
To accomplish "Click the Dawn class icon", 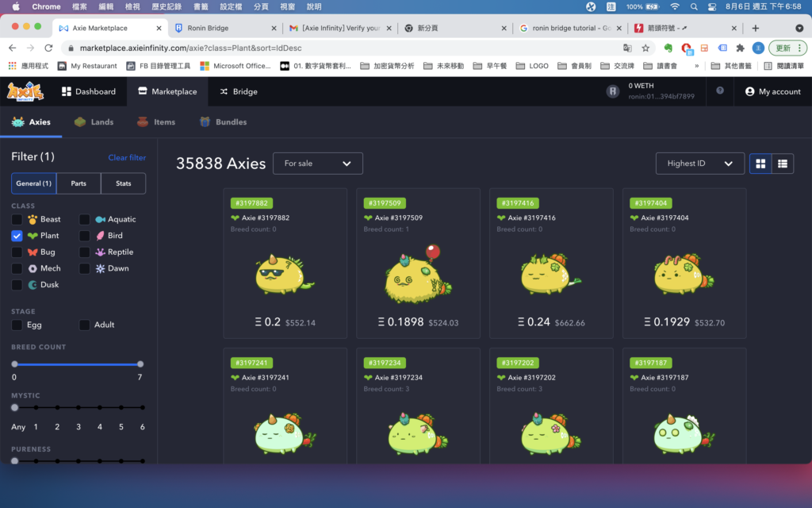I will click(101, 268).
